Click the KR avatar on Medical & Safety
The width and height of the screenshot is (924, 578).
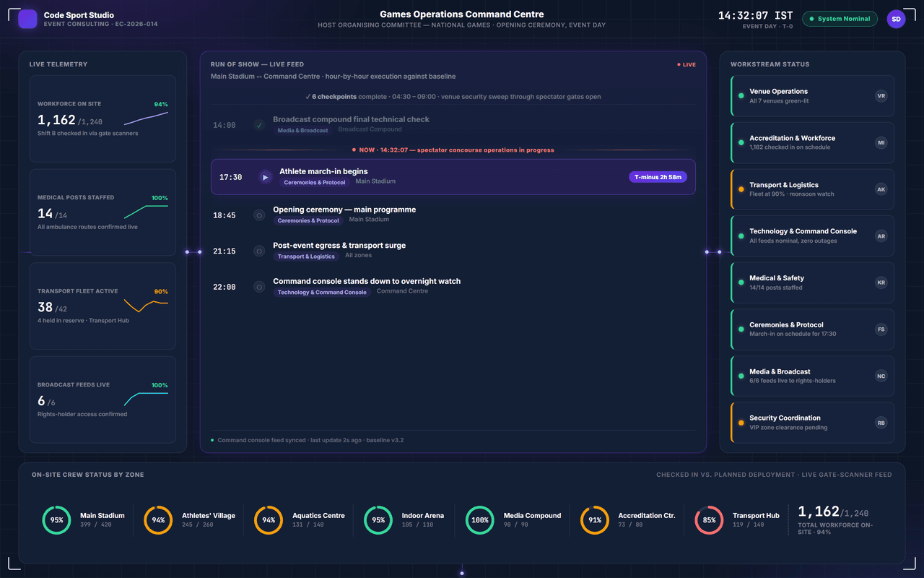coord(881,282)
